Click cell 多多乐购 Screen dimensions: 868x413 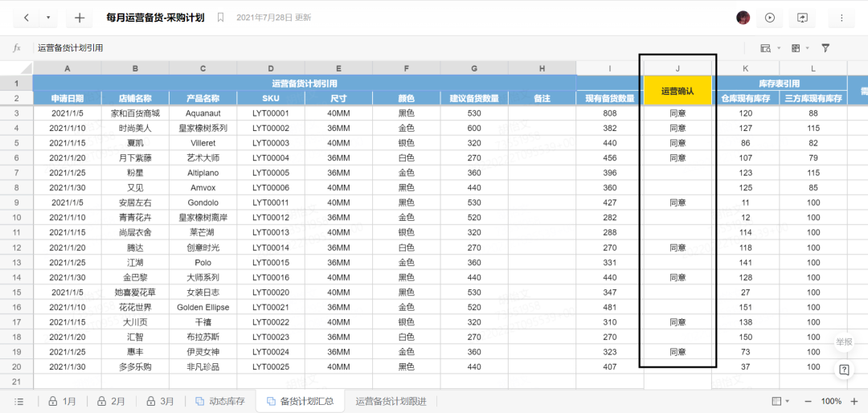pyautogui.click(x=135, y=366)
